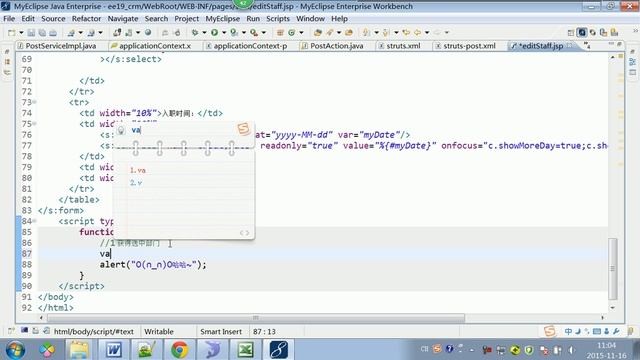640x360 pixels.
Task: Click the alert line on line 88
Action: click(153, 264)
